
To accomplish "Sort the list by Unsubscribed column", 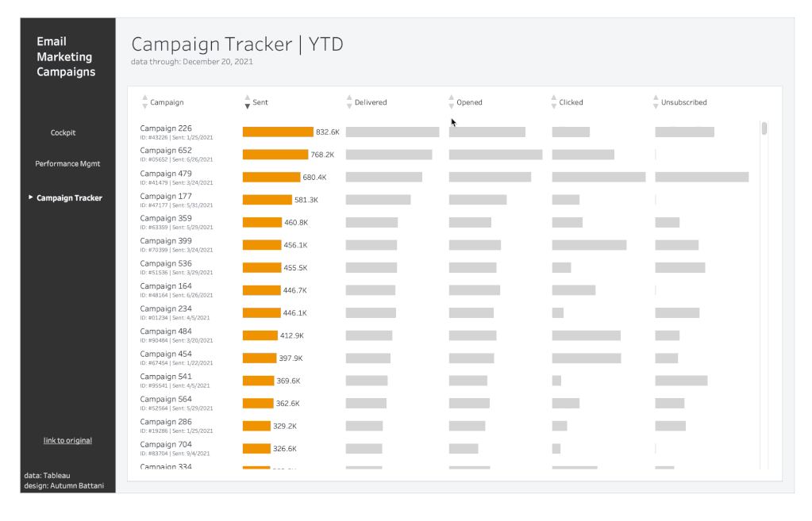I will 655,102.
